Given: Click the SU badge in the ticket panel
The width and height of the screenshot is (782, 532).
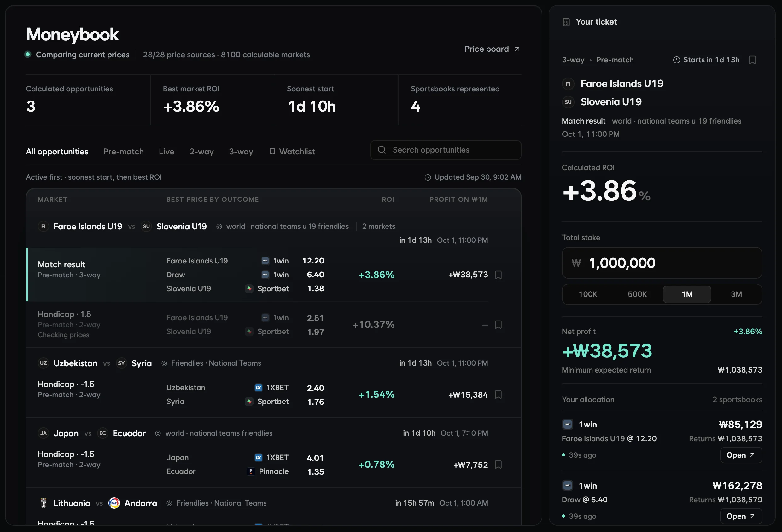Looking at the screenshot, I should [x=568, y=102].
